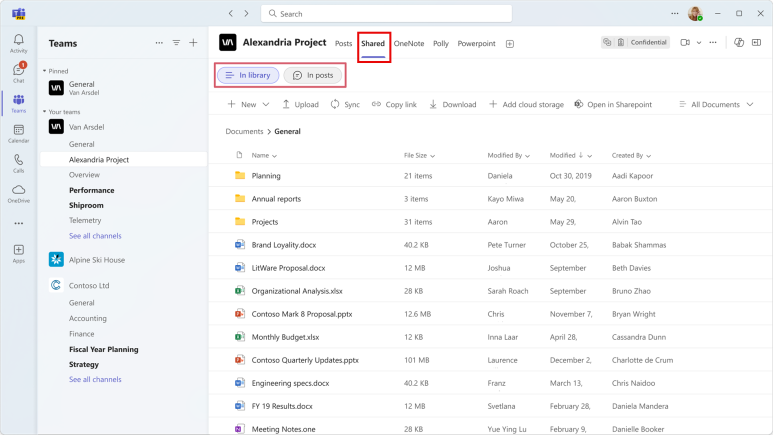Open the Activity feed in sidebar

[x=18, y=42]
